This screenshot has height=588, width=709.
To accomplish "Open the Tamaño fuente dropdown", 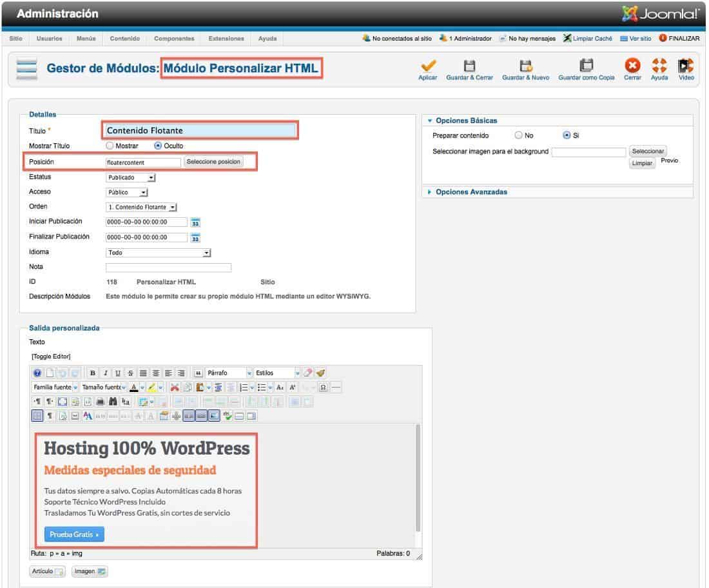I will [x=104, y=387].
